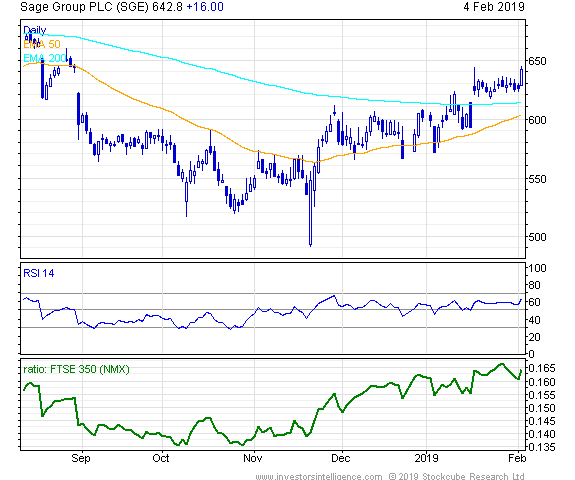This screenshot has height=480, width=575.
Task: Click the 'Sep' month label
Action: click(81, 458)
